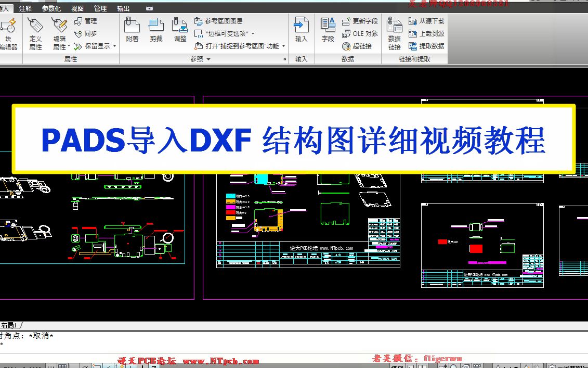Click 上载到源 upload to source
Image resolution: width=588 pixels, height=368 pixels.
[x=426, y=34]
